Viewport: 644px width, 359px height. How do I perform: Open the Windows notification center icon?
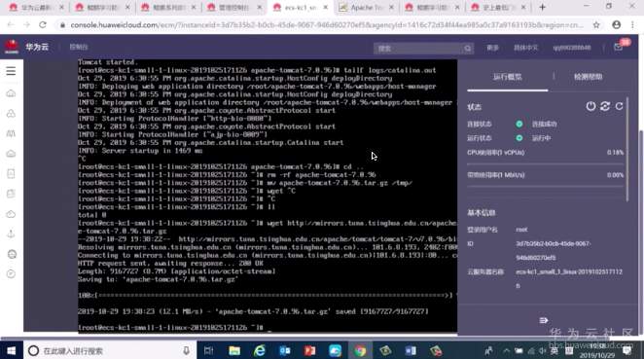coord(627,351)
